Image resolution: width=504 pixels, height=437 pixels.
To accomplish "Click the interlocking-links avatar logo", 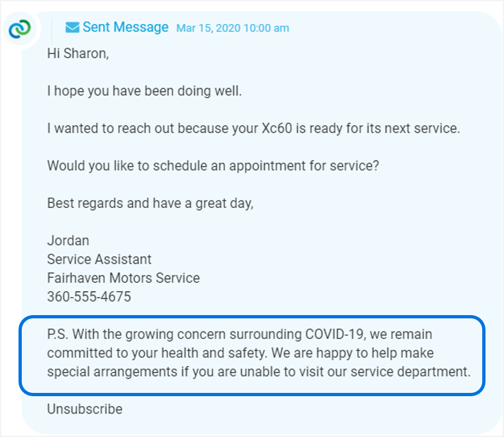I will 20,29.
